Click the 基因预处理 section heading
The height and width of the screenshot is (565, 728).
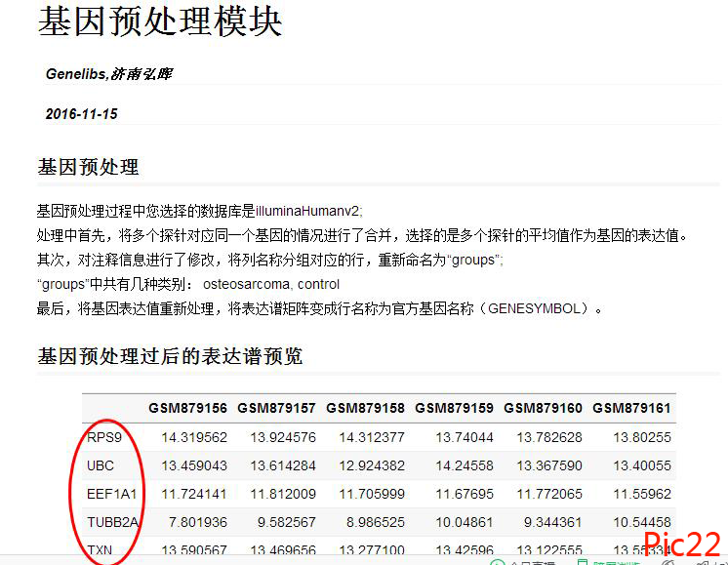[88, 167]
